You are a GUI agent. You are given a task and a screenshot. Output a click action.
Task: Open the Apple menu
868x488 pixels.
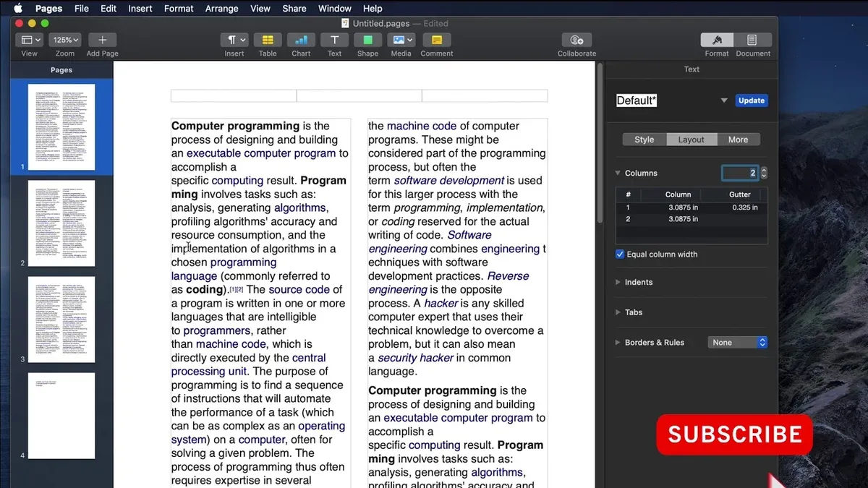coord(18,8)
